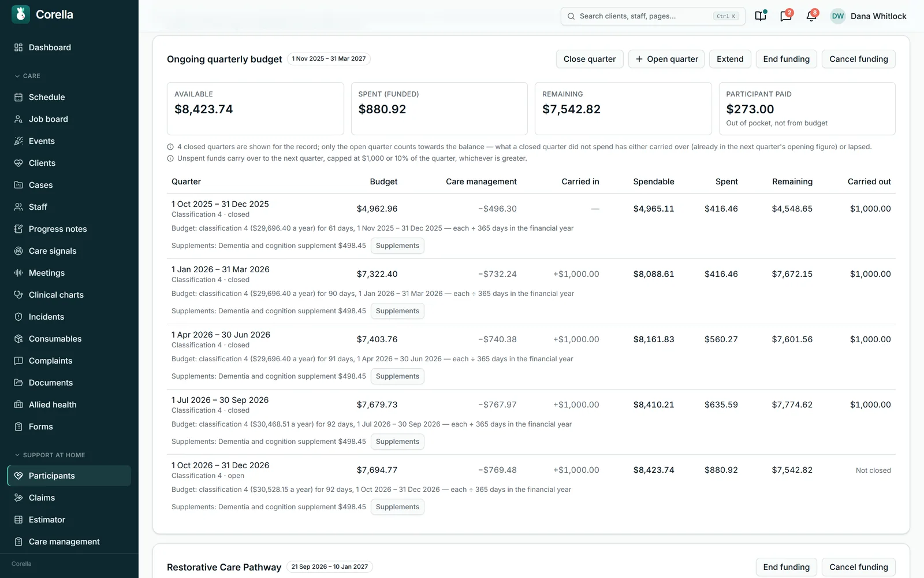Click End funding for Restorative Care Pathway

tap(786, 567)
